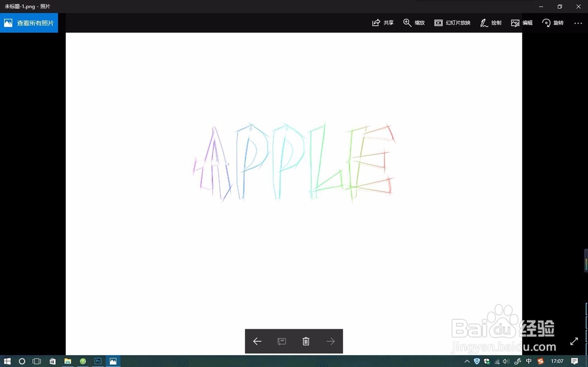Image resolution: width=588 pixels, height=367 pixels.
Task: Open the 缩放 zoom tool
Action: [414, 23]
